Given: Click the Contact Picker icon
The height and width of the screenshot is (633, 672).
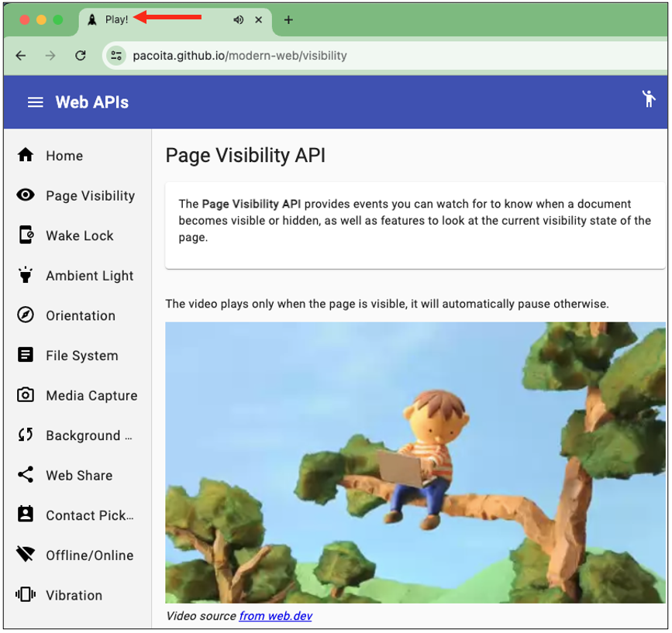Looking at the screenshot, I should click(26, 514).
